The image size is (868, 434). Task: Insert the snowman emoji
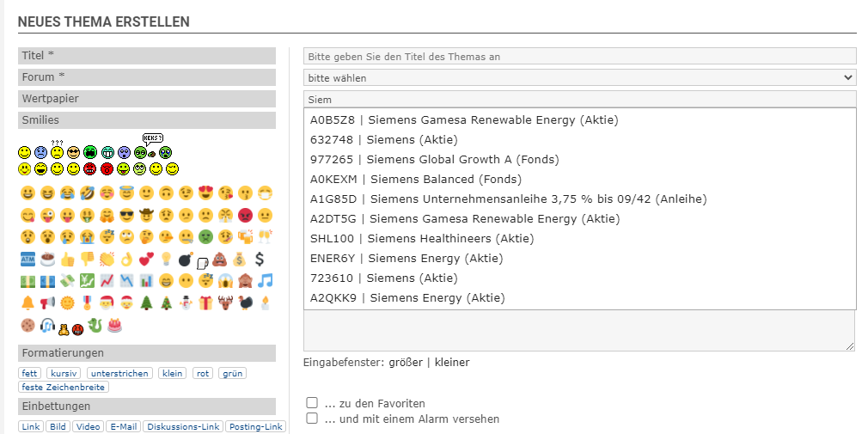pos(186,303)
